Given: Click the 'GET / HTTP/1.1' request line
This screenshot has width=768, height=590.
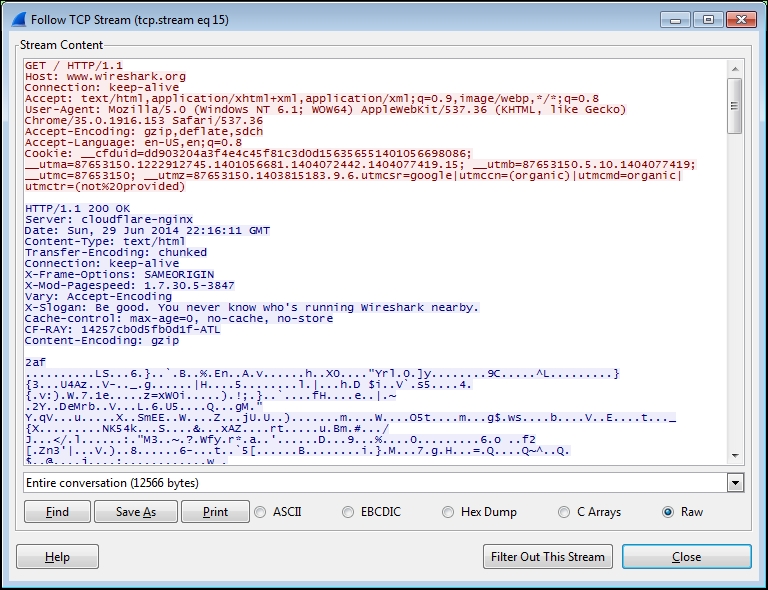Looking at the screenshot, I should coord(74,66).
